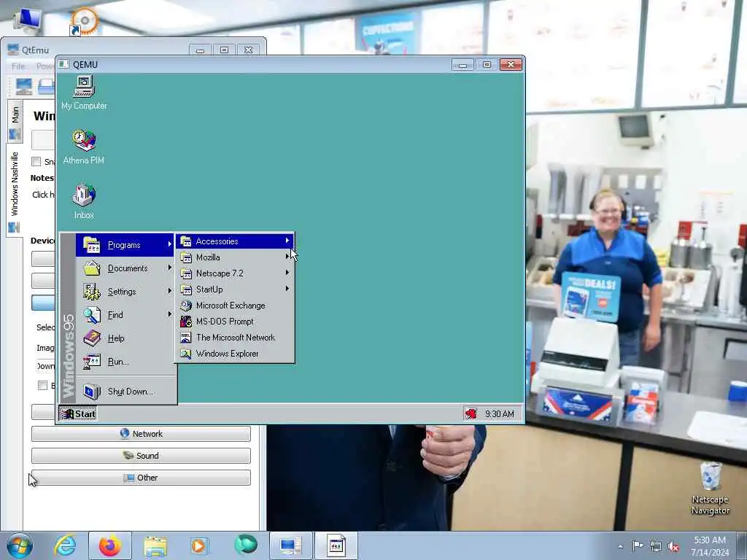Expand the Programs submenu arrow
This screenshot has width=747, height=560.
[169, 244]
